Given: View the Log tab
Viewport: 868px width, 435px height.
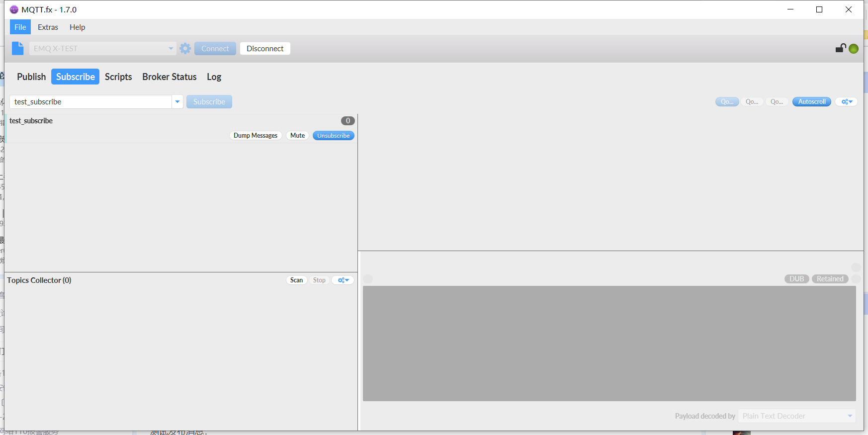Looking at the screenshot, I should [x=214, y=77].
